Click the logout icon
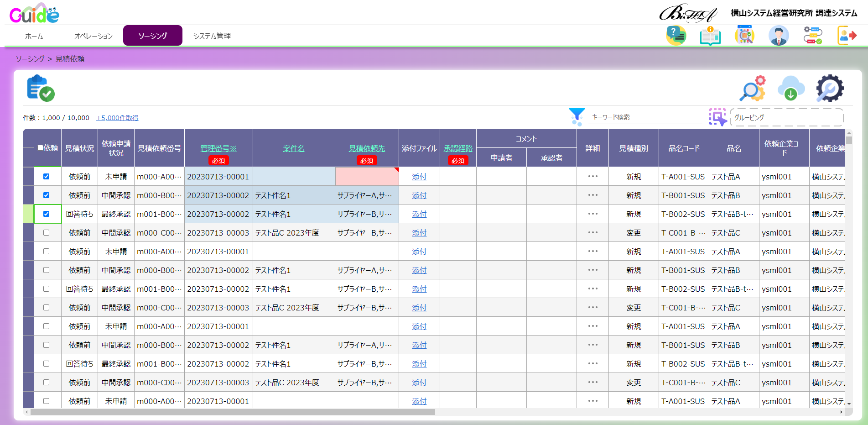The height and width of the screenshot is (425, 868). click(847, 35)
